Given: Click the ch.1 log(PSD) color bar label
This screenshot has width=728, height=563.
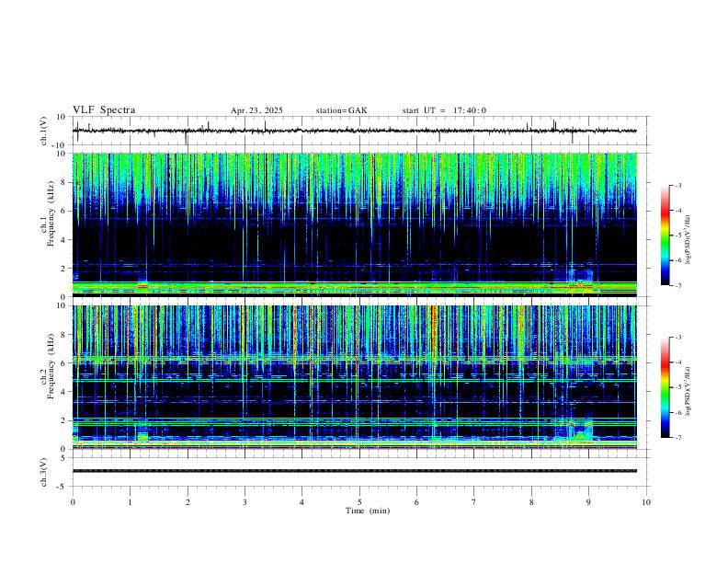Looking at the screenshot, I should (x=688, y=239).
